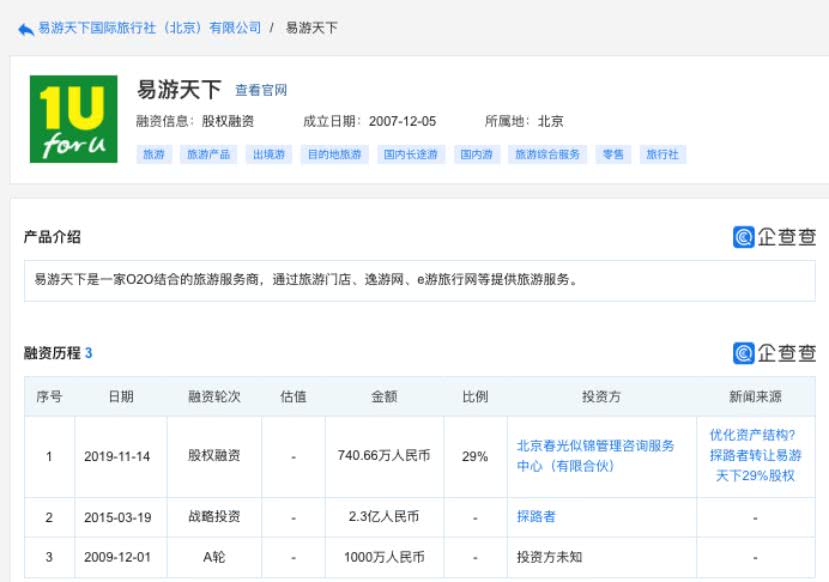The height and width of the screenshot is (582, 829).
Task: Click the 29% ratio cell
Action: tap(475, 456)
